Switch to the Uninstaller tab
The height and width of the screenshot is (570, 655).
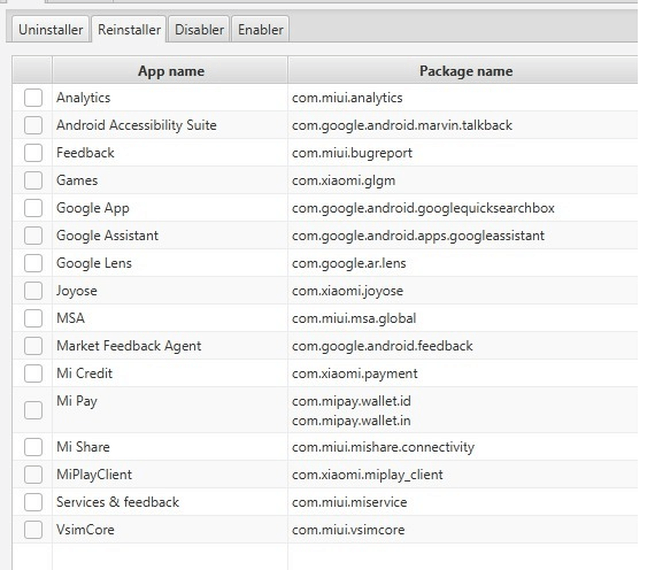(51, 30)
